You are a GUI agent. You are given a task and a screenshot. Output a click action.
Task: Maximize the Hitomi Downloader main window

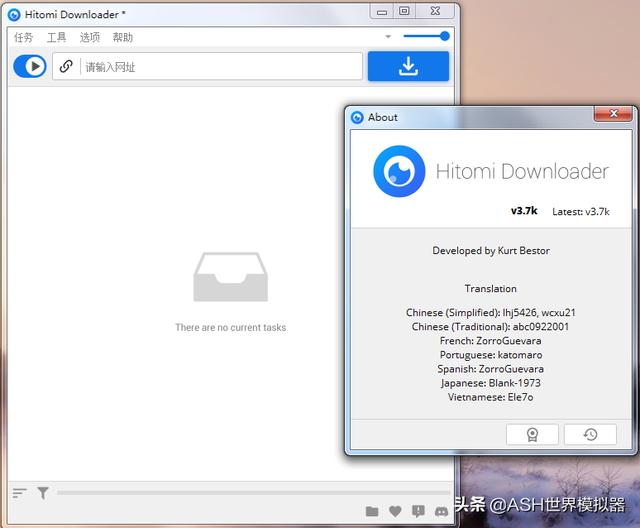coord(404,11)
